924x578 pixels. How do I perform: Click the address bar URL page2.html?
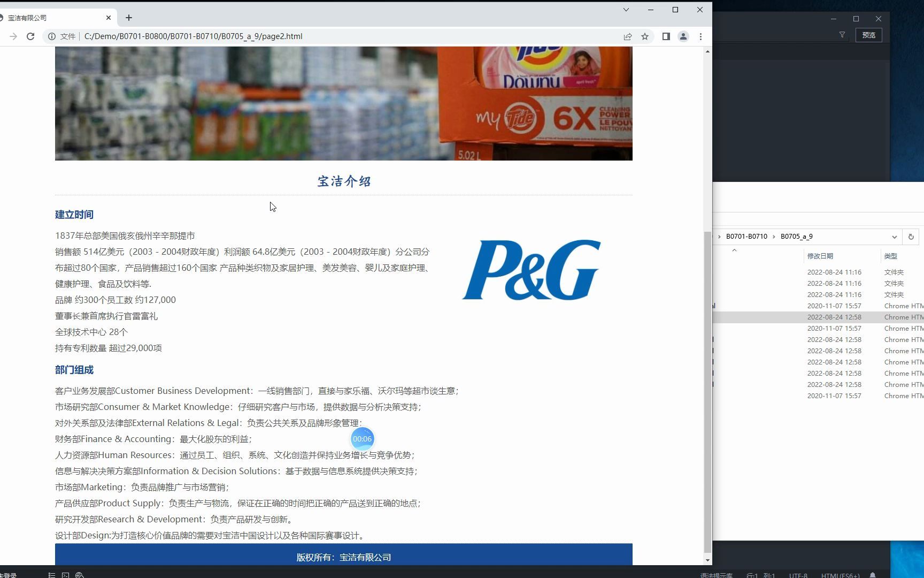pyautogui.click(x=193, y=36)
